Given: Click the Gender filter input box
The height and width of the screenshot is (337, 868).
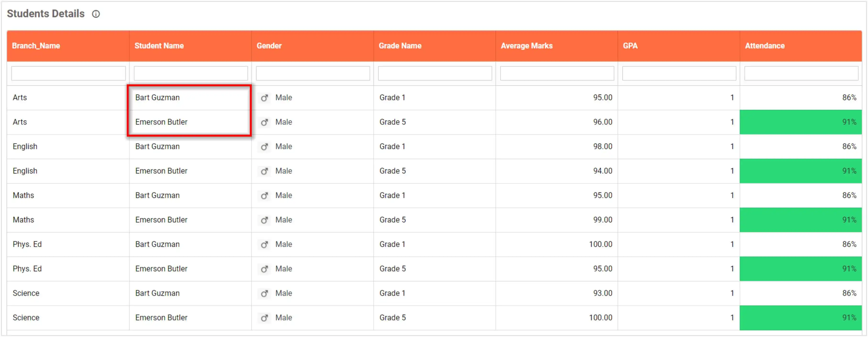Looking at the screenshot, I should [313, 73].
